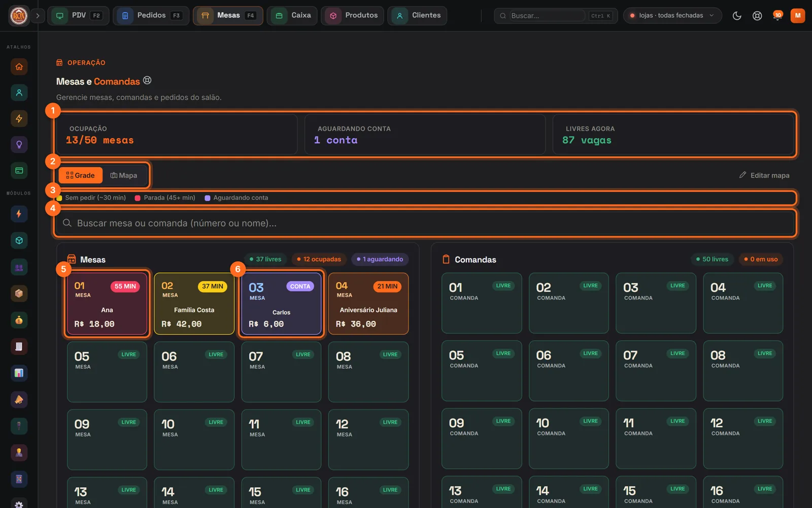Open Mesa 02 Família Costa card
The image size is (812, 508).
click(194, 304)
